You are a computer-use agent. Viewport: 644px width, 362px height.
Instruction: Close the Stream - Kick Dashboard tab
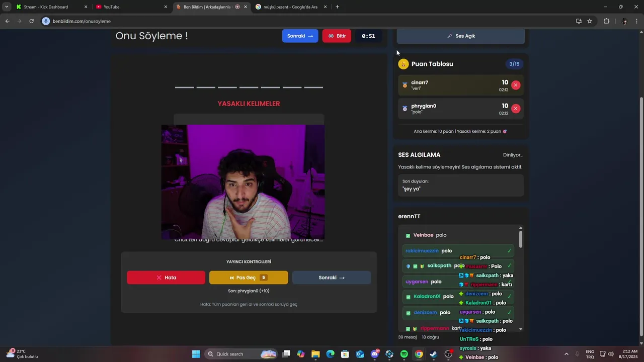coord(86,7)
